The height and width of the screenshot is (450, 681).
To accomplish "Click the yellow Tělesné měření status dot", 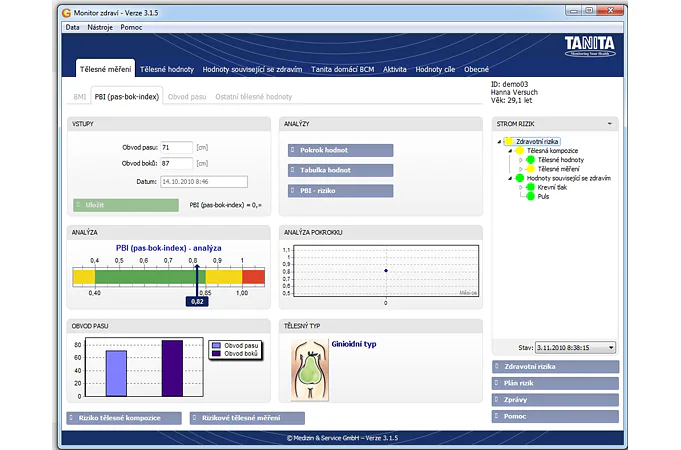I will point(530,169).
